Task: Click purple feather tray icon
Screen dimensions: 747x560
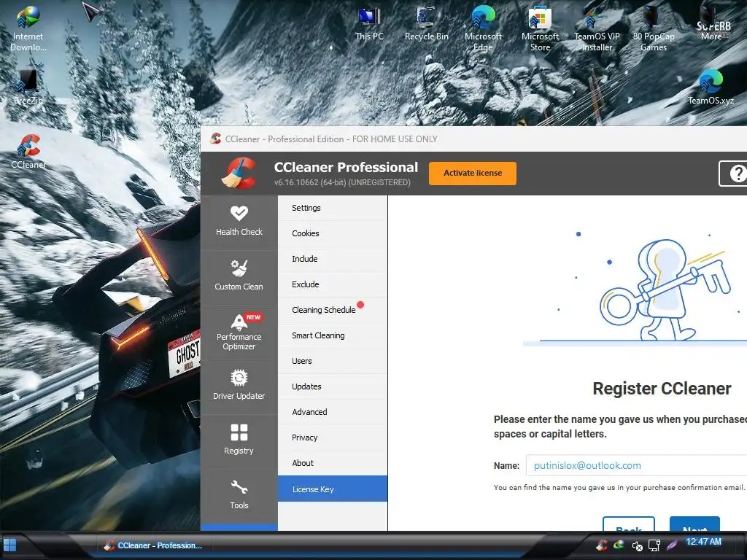Action: click(x=672, y=545)
